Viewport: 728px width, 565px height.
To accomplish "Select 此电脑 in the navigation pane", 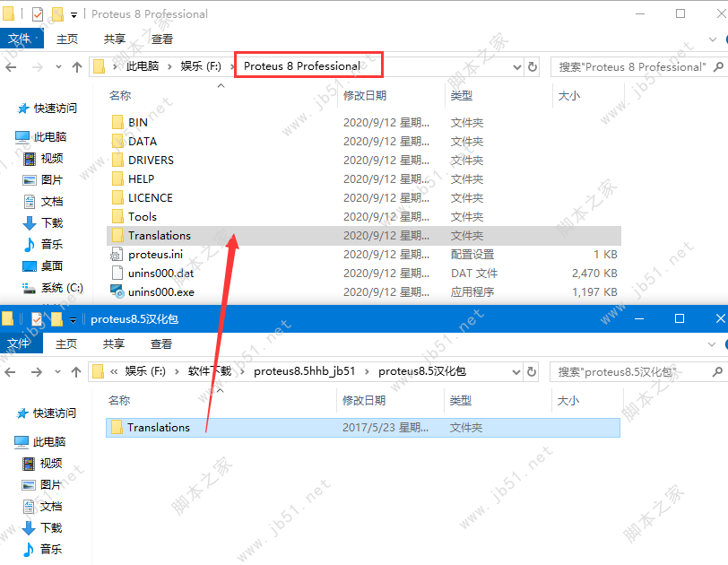I will point(48,136).
